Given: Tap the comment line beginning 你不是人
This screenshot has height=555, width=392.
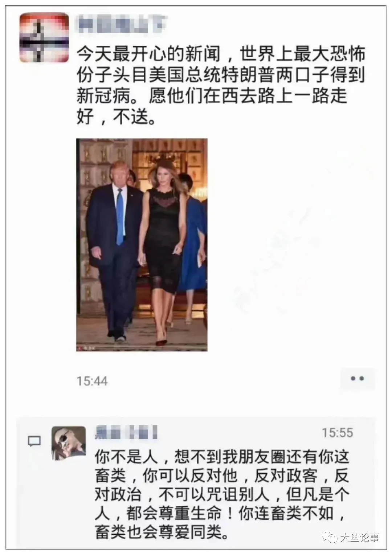Looking at the screenshot, I should coord(222,457).
